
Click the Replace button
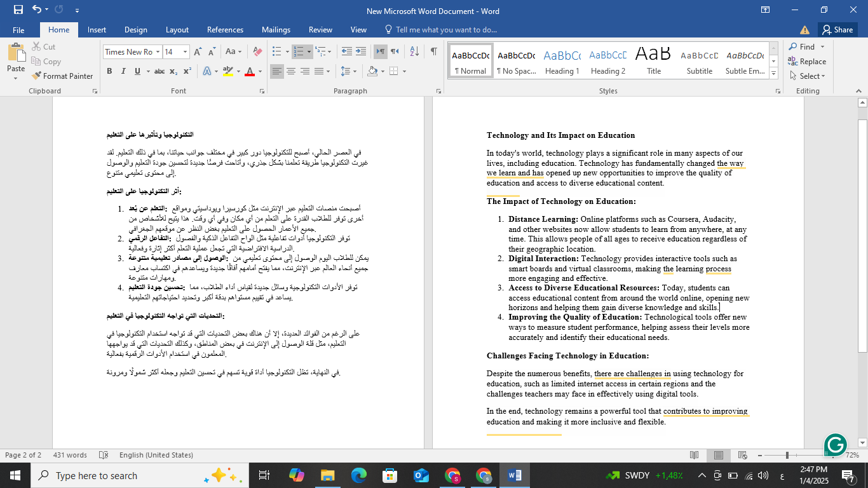[x=807, y=62]
